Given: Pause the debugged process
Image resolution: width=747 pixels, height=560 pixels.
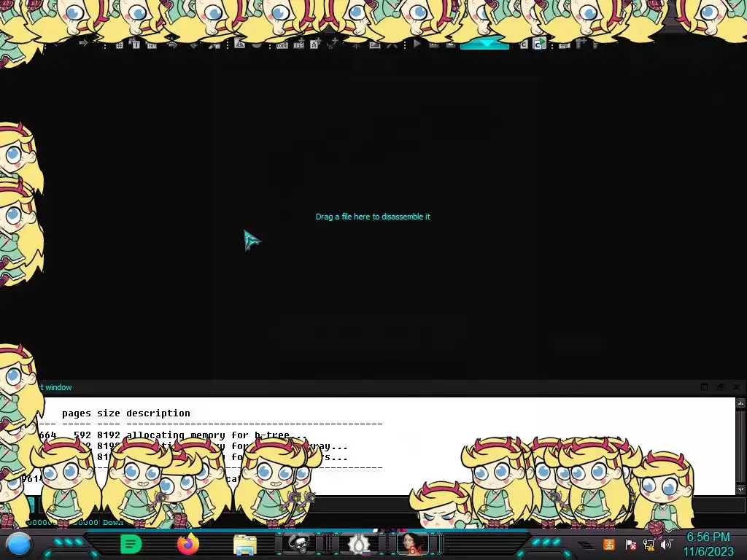Looking at the screenshot, I should pos(433,44).
